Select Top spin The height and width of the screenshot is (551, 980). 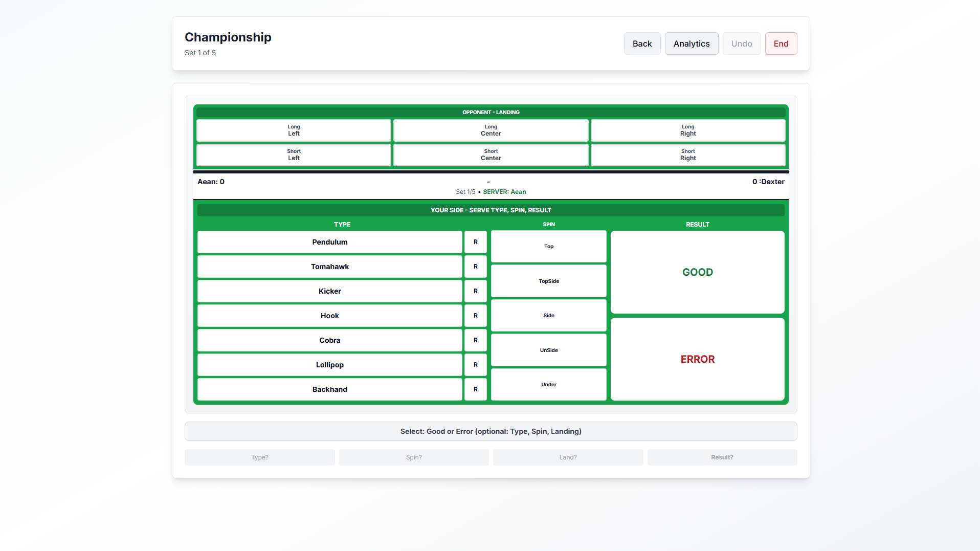[548, 246]
